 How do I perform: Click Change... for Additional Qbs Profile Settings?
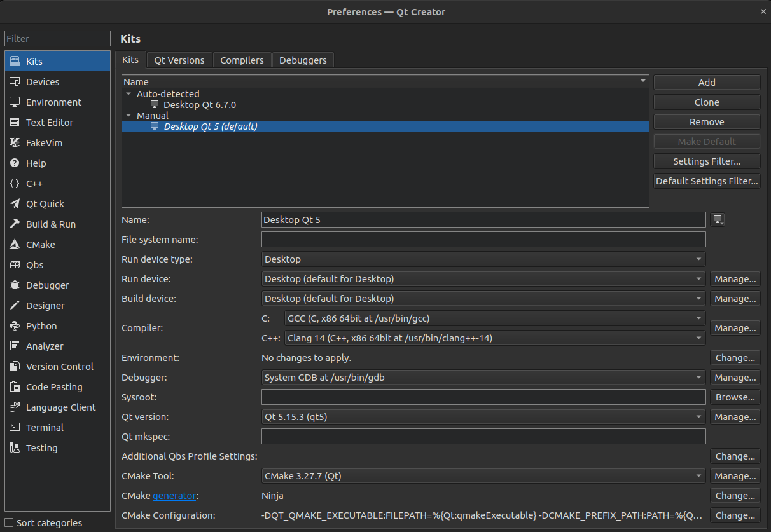pyautogui.click(x=735, y=456)
